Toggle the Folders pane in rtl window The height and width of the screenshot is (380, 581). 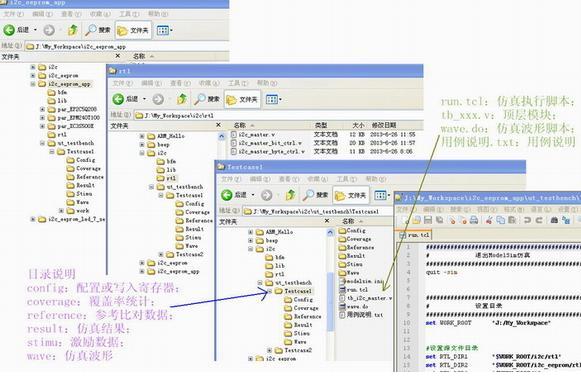(242, 99)
